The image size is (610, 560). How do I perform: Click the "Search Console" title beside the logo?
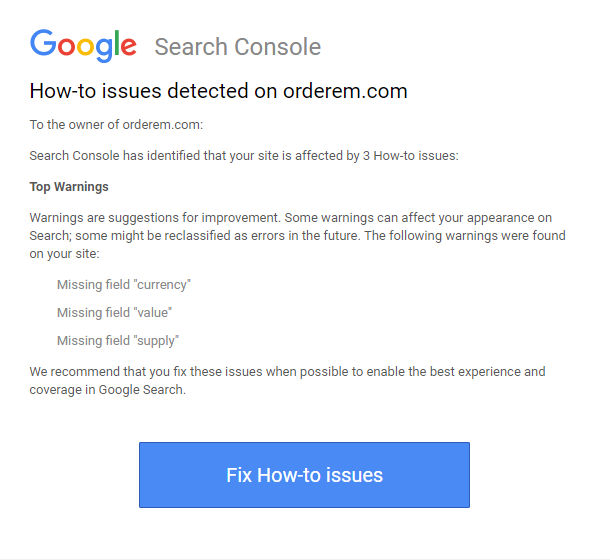click(x=237, y=47)
